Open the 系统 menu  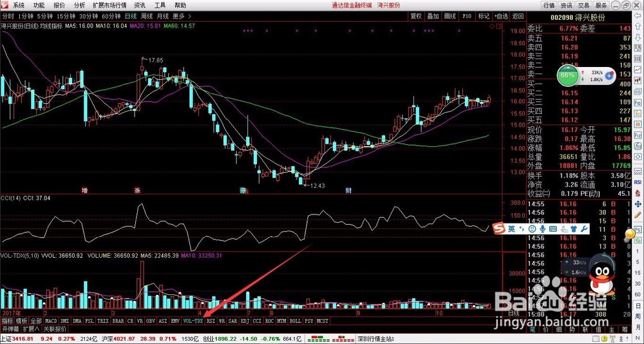point(19,5)
